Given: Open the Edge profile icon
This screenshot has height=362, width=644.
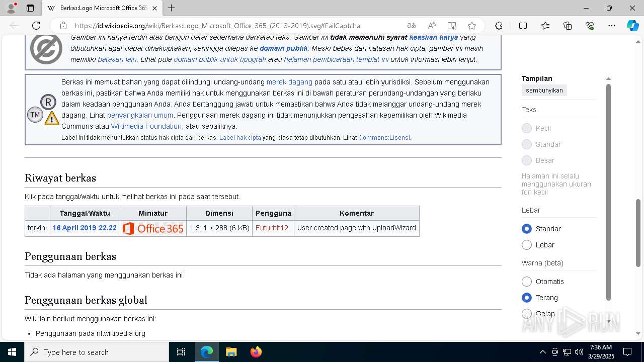Looking at the screenshot, I should point(11,8).
